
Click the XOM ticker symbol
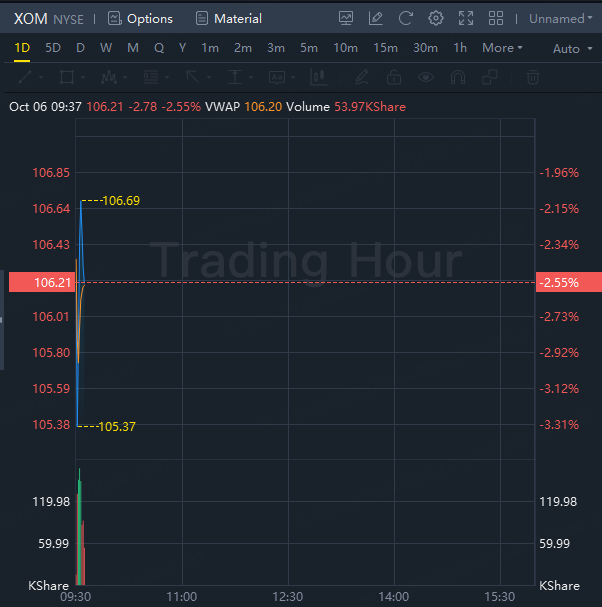point(30,18)
